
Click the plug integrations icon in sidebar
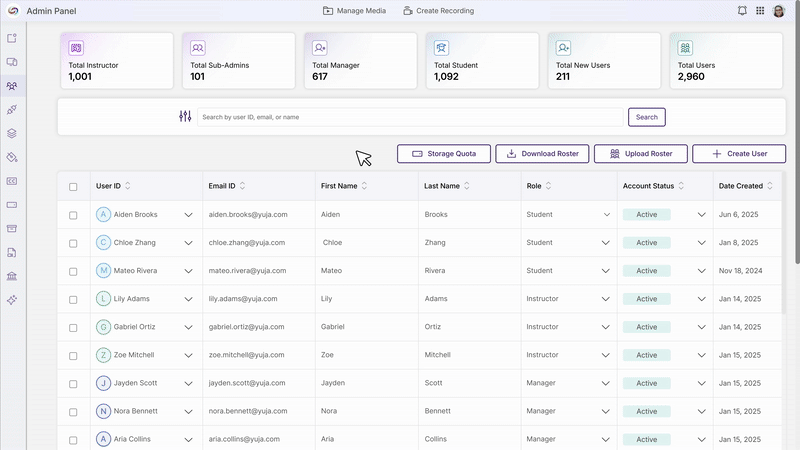tap(12, 110)
